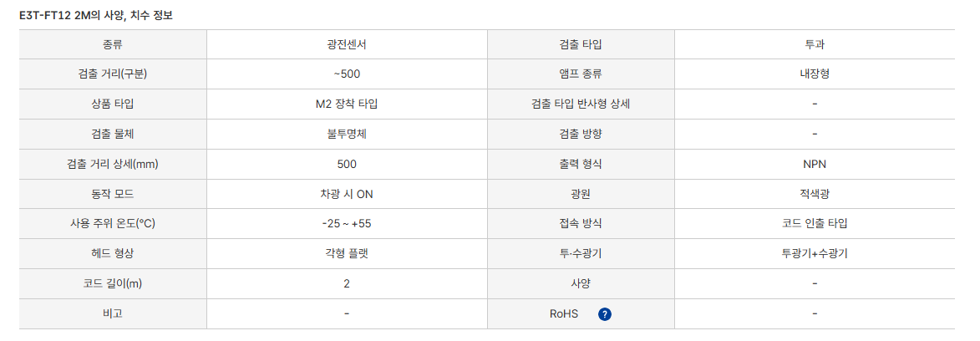Click the 출력 형식 label
Screen dimensions: 980x341
(580, 165)
